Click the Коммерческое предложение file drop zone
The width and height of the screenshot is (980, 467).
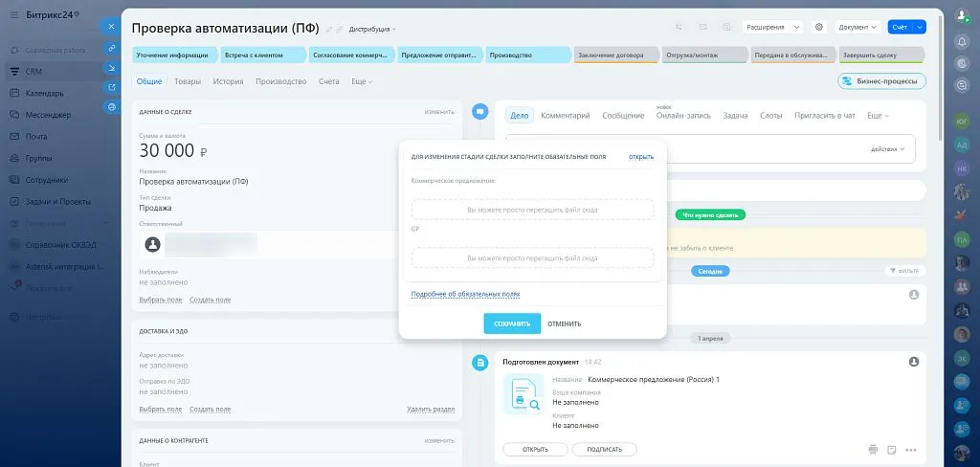tap(532, 210)
